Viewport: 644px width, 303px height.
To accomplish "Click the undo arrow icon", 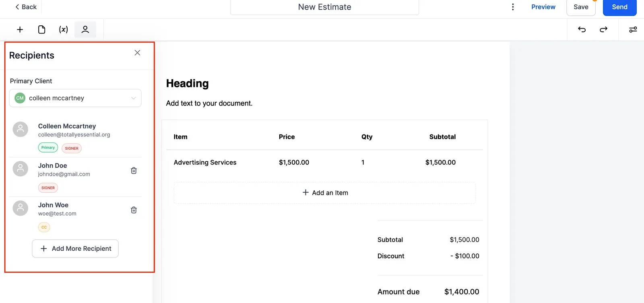I will pos(582,29).
